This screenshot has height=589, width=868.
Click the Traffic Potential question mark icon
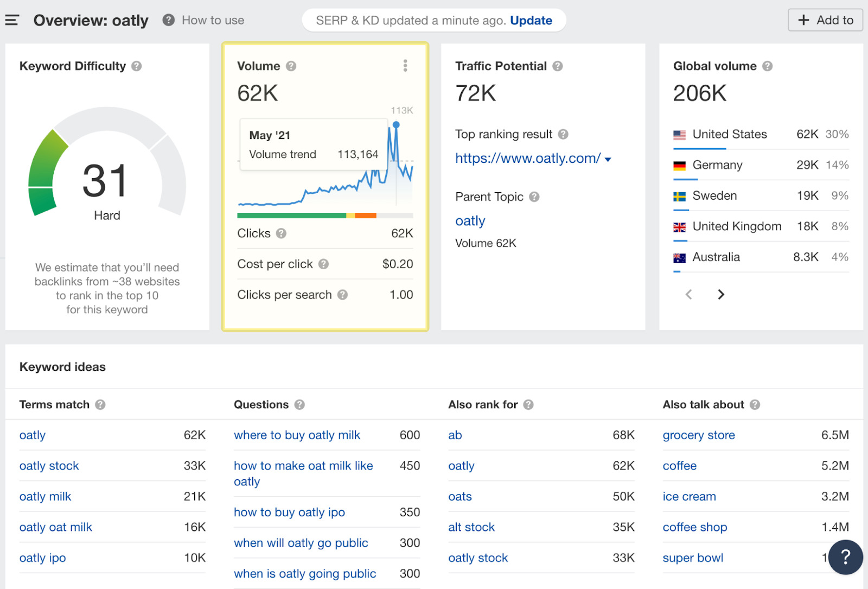pos(558,66)
